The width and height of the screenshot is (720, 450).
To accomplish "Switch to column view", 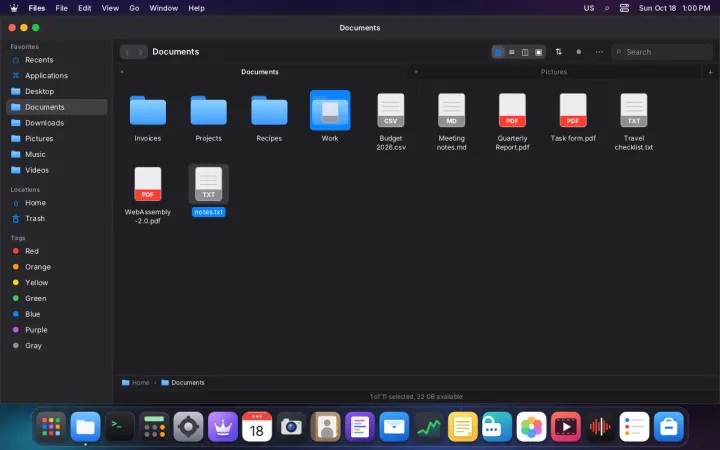I will (x=525, y=52).
